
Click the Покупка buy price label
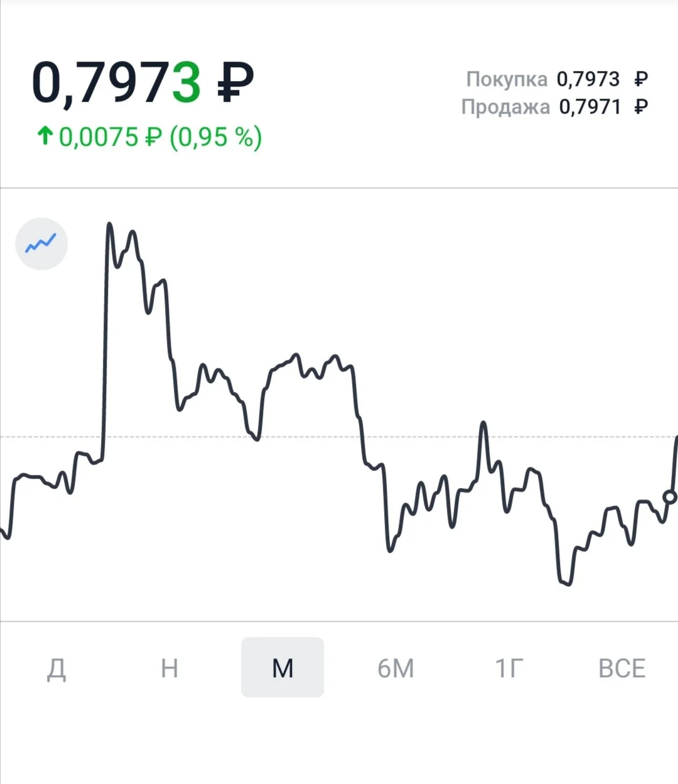pos(507,79)
